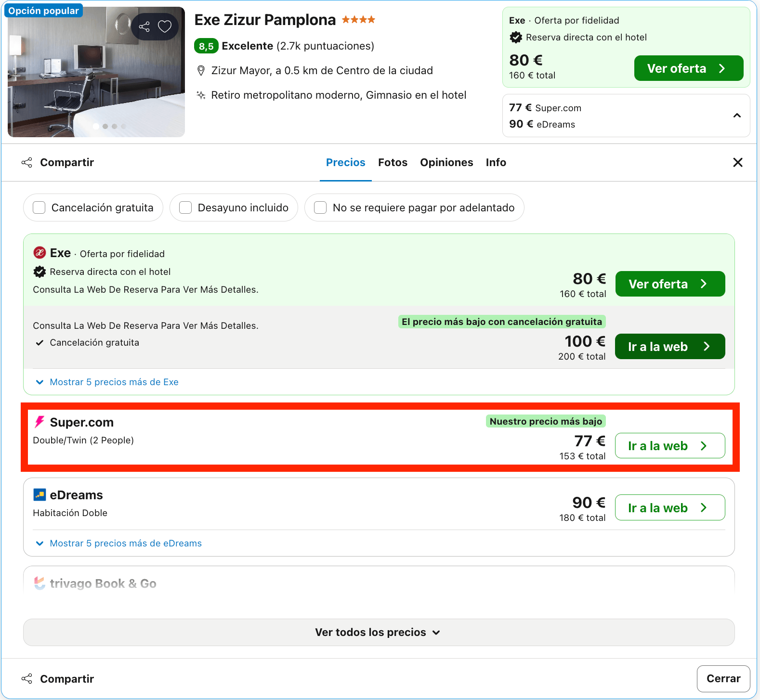Click Ir a la web for the 100 € price
This screenshot has height=700, width=760.
[x=670, y=347]
